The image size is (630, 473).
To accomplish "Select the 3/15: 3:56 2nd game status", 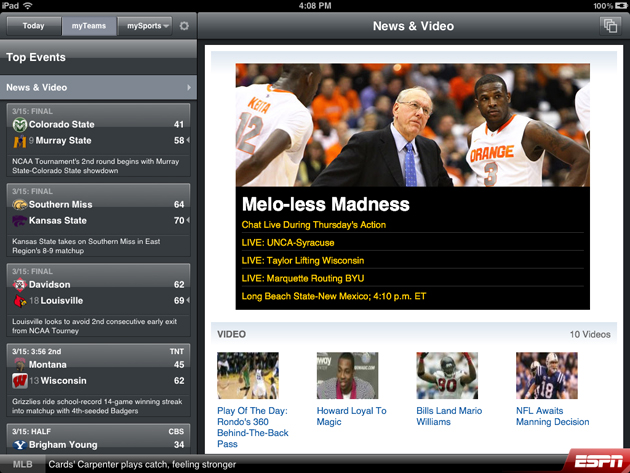I will (37, 352).
